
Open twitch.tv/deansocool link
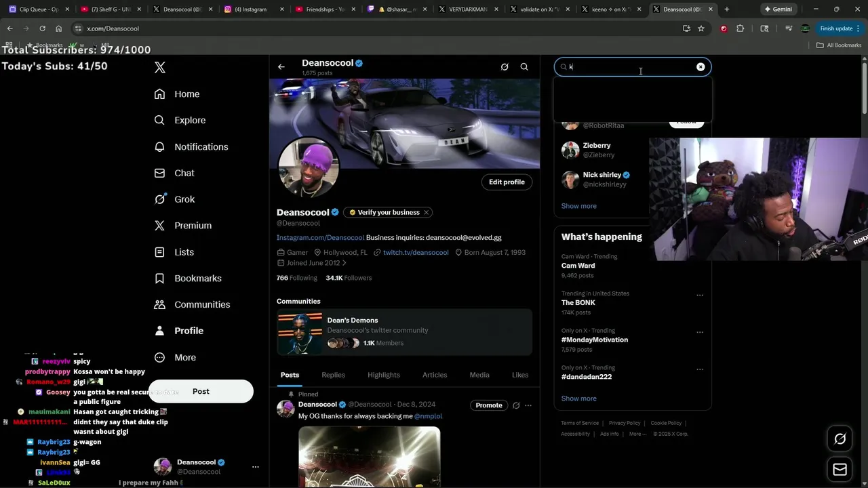click(x=416, y=252)
